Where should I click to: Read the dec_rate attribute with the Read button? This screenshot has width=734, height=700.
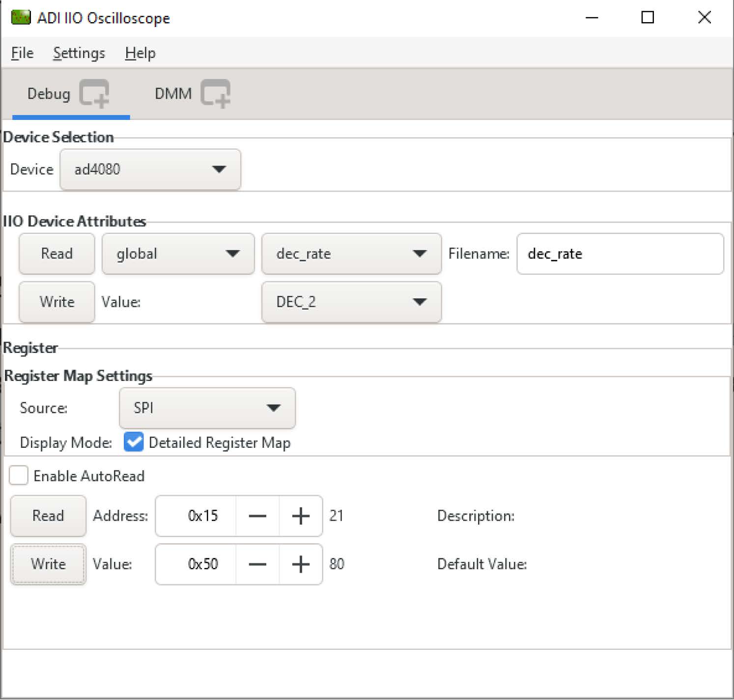point(56,254)
